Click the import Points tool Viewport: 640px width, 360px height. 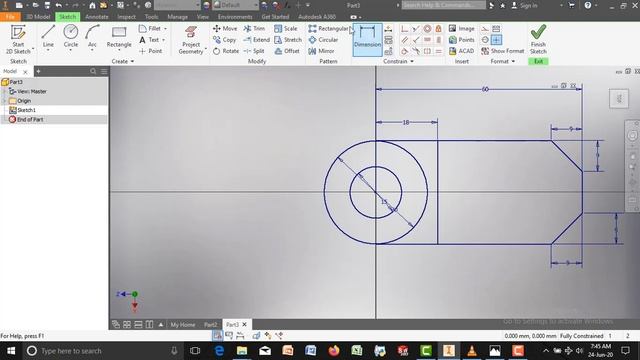coord(461,40)
